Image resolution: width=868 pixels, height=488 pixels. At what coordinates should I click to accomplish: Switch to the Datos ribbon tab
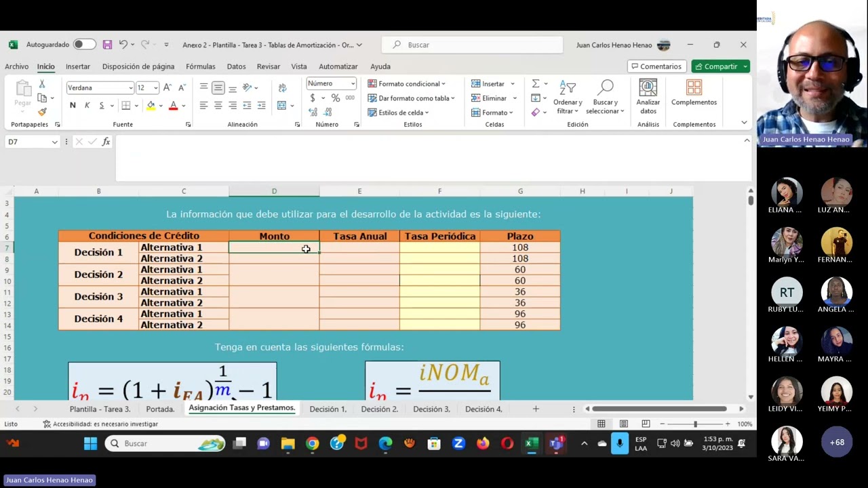236,66
